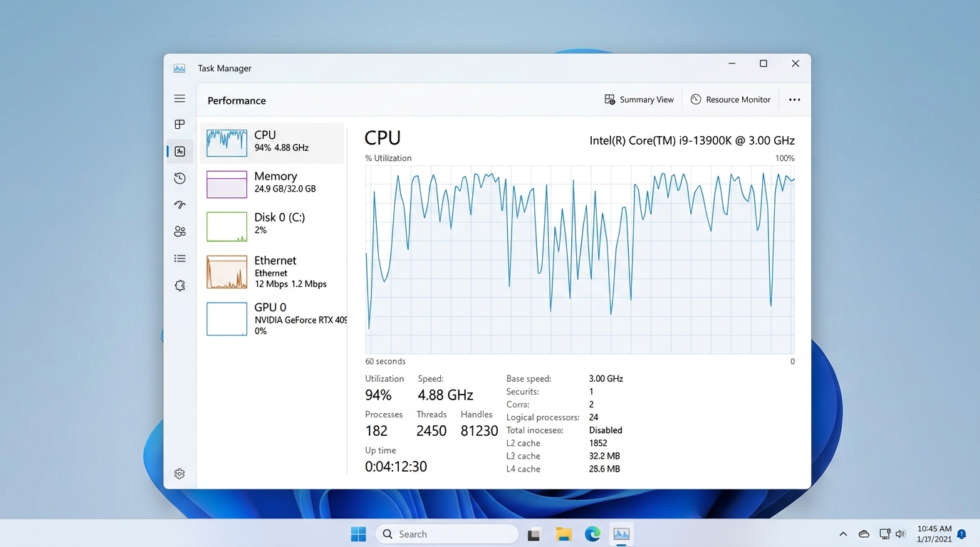Image resolution: width=980 pixels, height=547 pixels.
Task: Open the volume control in system tray
Action: (900, 534)
